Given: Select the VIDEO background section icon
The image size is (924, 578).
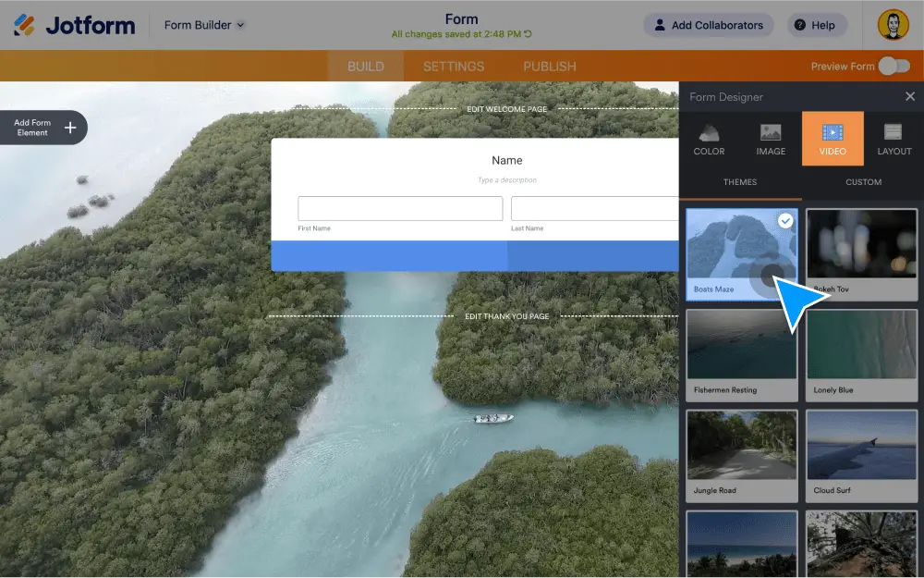Looking at the screenshot, I should point(832,139).
